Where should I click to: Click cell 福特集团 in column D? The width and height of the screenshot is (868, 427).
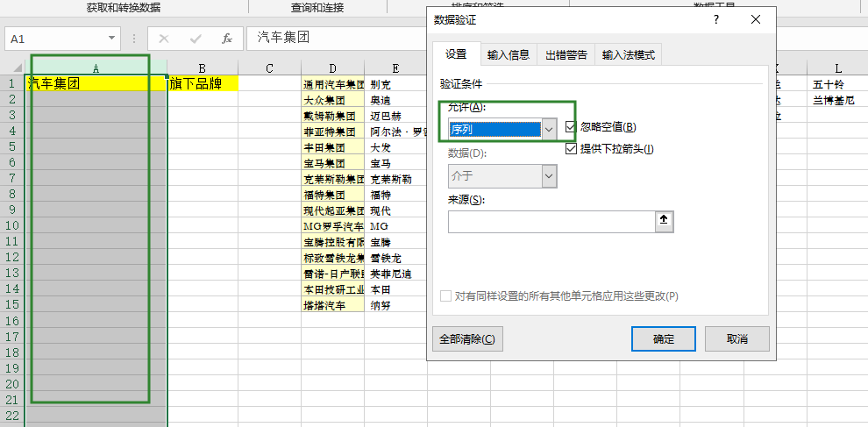point(332,195)
